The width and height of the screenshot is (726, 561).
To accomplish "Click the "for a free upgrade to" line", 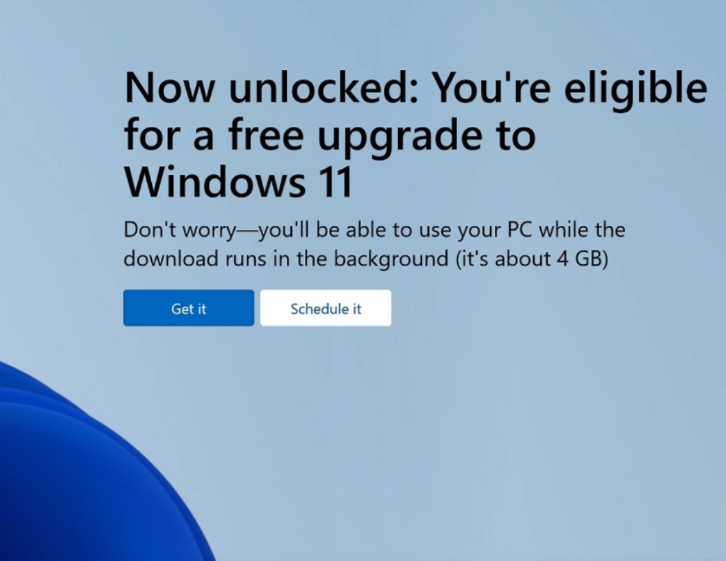I will [330, 136].
